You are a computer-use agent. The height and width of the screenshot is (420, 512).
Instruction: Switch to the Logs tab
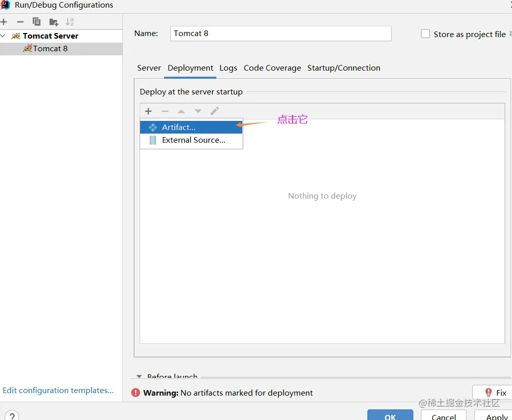pos(228,68)
